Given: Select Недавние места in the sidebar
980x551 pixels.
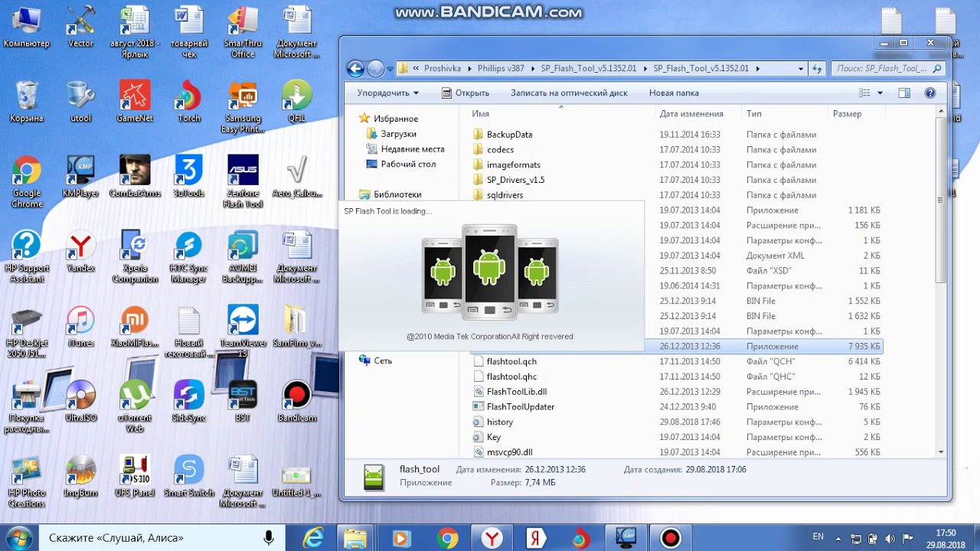Looking at the screenshot, I should point(413,149).
